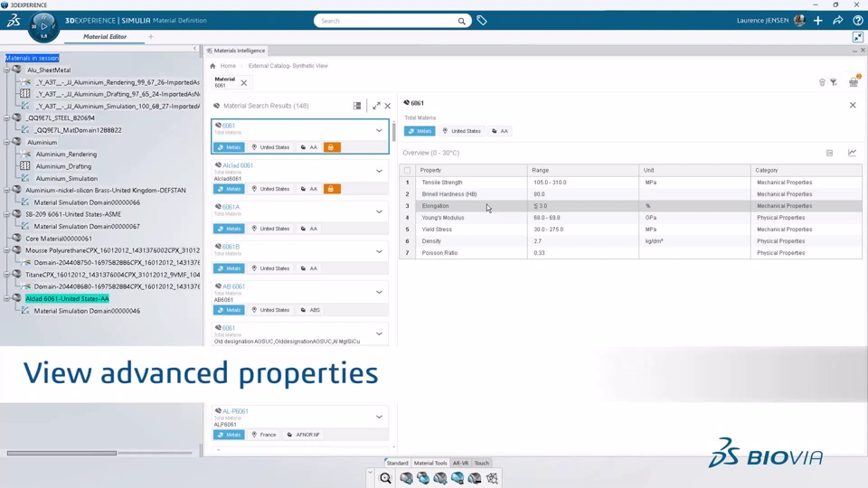
Task: Click the United States tag in the 6061 detail panel
Action: pyautogui.click(x=461, y=131)
